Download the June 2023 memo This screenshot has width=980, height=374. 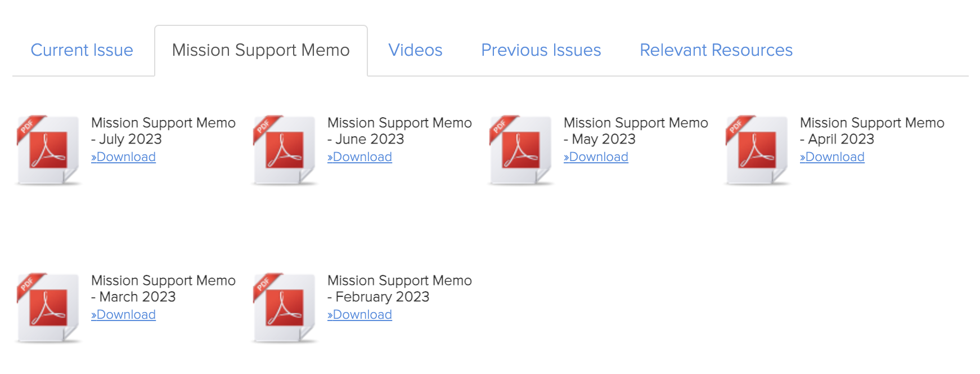pyautogui.click(x=360, y=157)
